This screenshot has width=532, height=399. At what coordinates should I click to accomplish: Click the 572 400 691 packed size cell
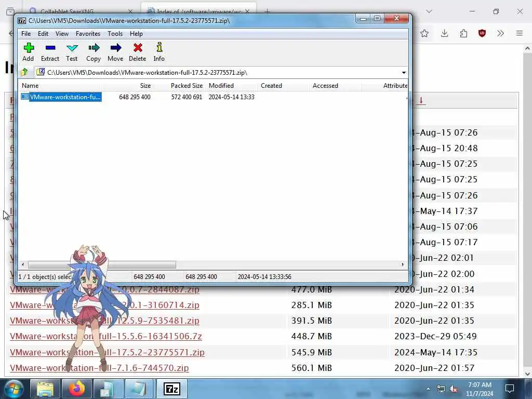[187, 97]
